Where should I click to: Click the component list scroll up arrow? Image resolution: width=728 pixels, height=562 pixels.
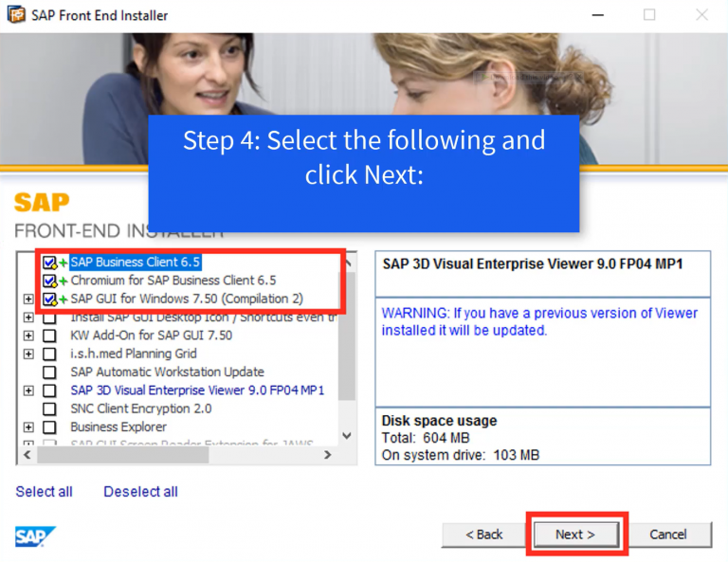click(347, 263)
